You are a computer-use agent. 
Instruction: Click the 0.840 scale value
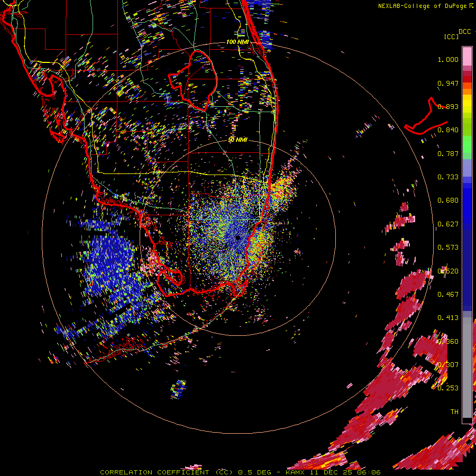[448, 130]
